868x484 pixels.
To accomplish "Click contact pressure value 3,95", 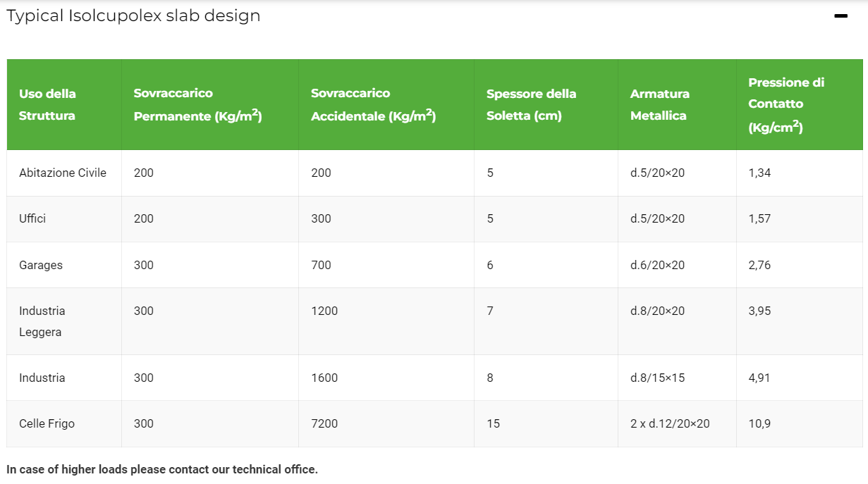I will tap(800, 321).
